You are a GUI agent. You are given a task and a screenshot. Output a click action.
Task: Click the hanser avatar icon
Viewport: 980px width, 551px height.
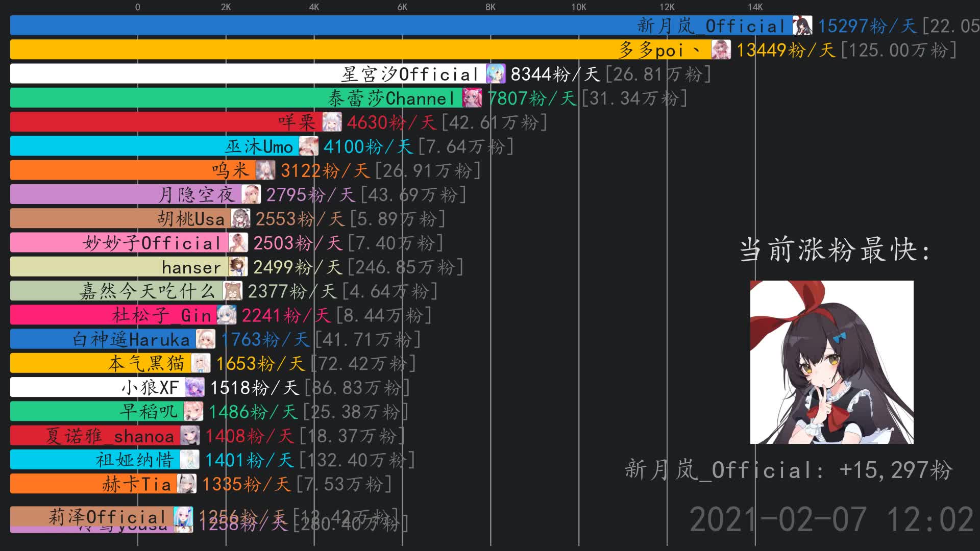click(237, 267)
